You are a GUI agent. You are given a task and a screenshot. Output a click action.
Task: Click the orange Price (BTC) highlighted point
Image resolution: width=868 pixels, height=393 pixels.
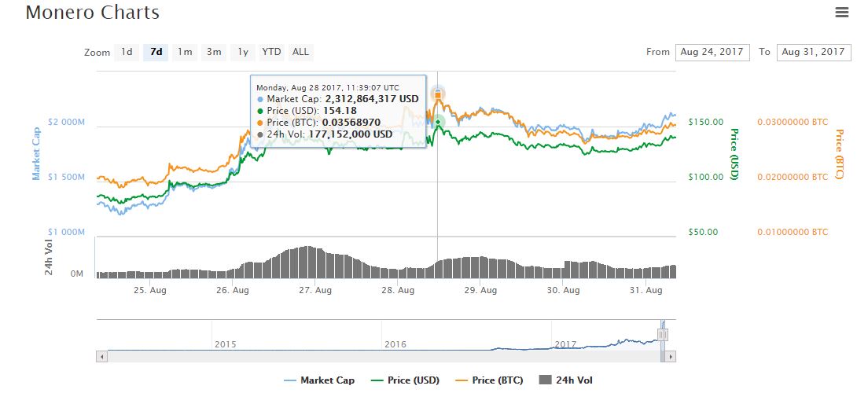click(x=438, y=94)
